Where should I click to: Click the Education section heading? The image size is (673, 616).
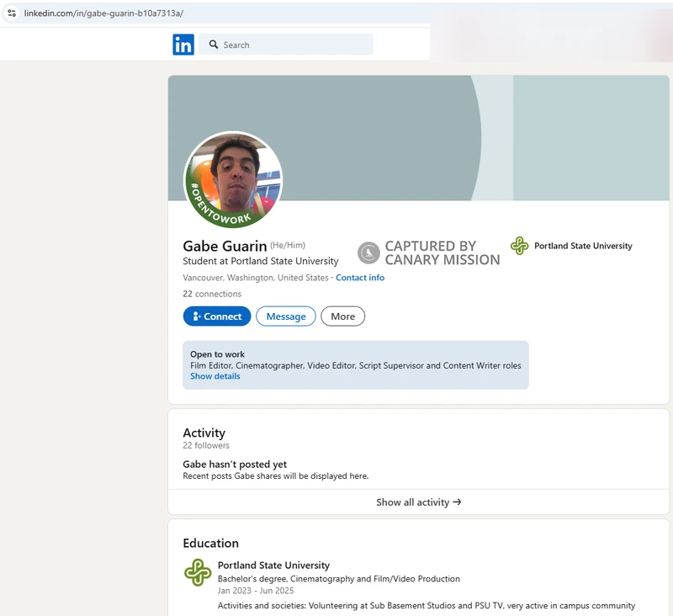[x=211, y=543]
